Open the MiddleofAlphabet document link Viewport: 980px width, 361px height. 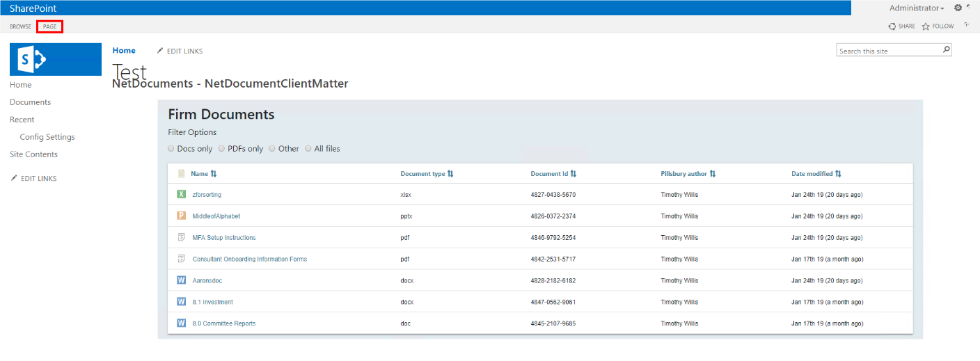click(x=216, y=216)
